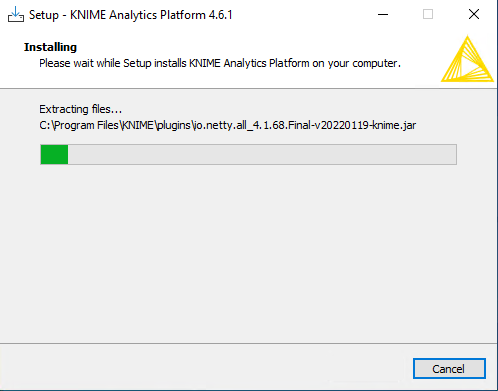Click the version number 4.6.1 in title

coord(220,15)
